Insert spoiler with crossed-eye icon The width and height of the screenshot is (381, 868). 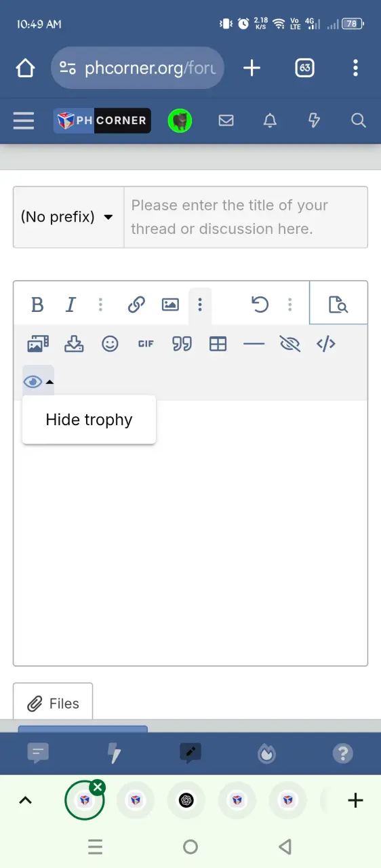289,344
